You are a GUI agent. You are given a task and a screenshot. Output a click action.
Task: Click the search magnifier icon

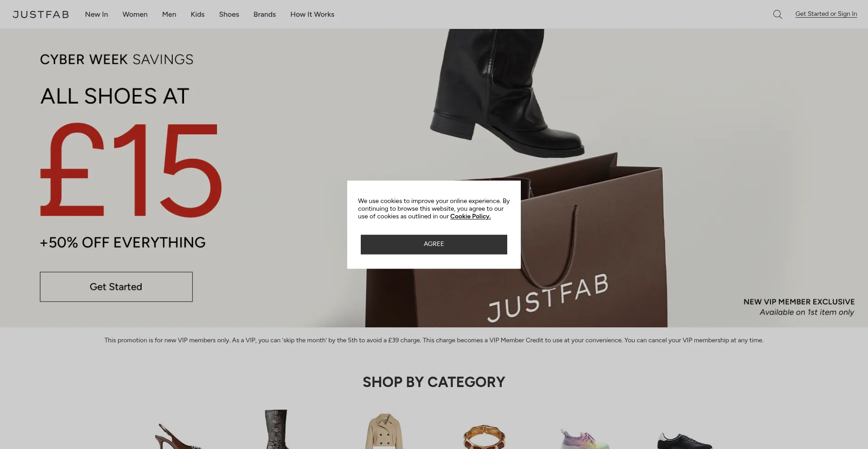coord(778,14)
